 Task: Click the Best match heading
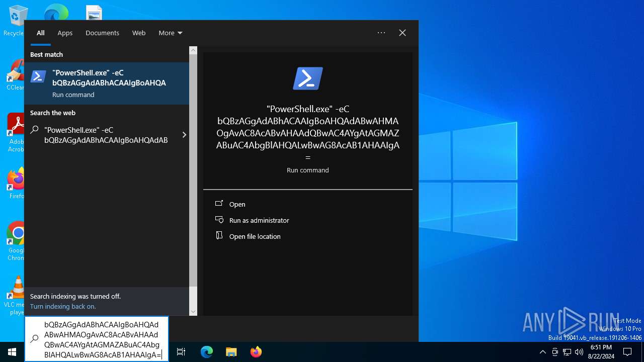46,54
